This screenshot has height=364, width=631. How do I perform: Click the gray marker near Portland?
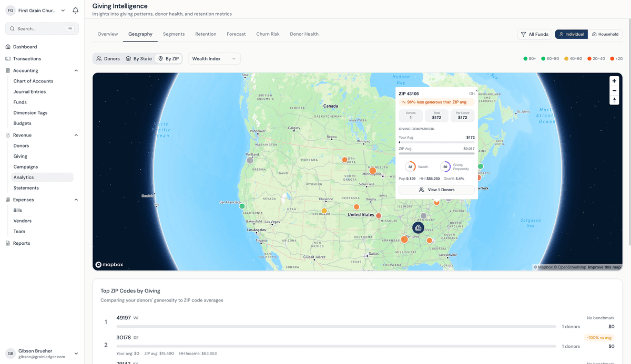tap(250, 160)
